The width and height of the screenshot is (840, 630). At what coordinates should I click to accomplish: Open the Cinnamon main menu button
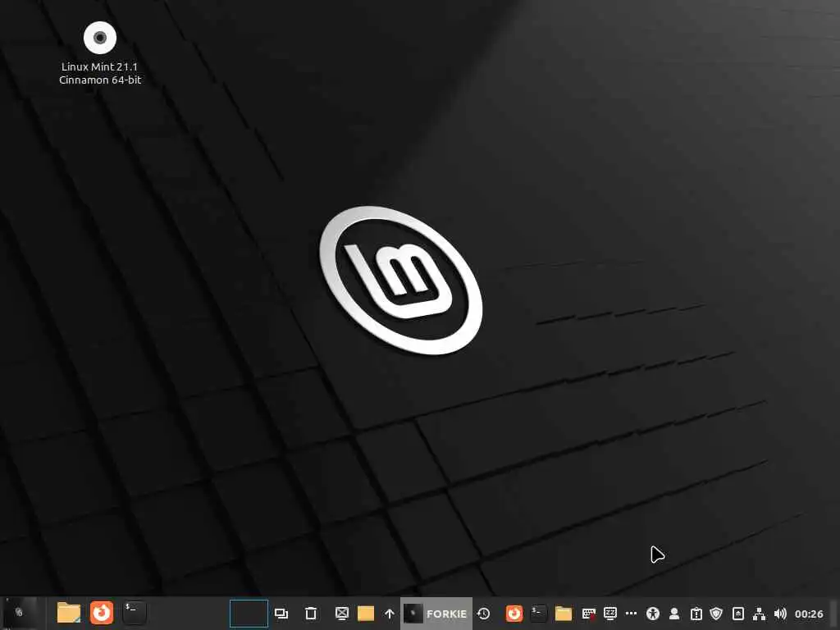20,613
